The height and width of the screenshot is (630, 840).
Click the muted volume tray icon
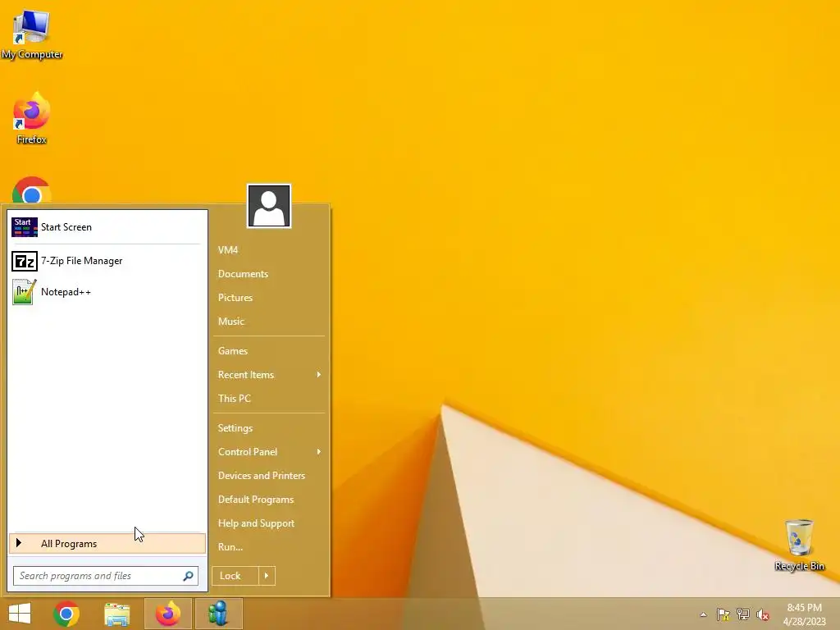click(763, 614)
